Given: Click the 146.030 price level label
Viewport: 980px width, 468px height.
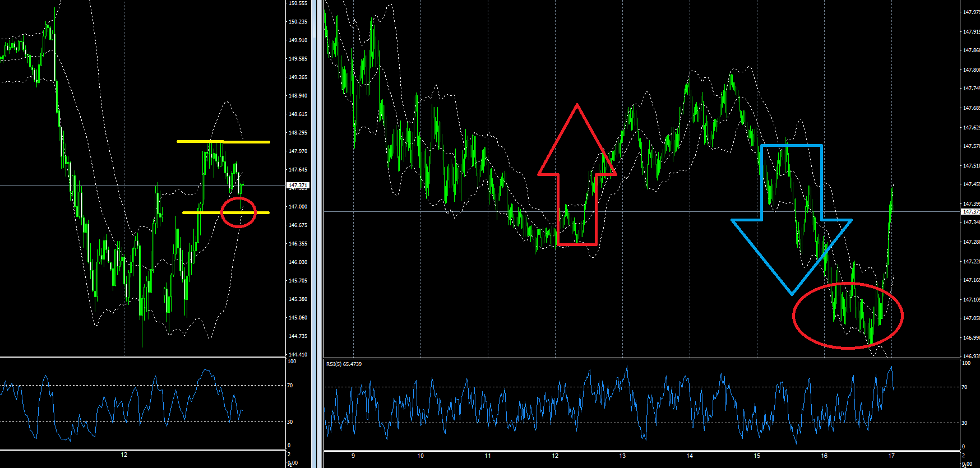Looking at the screenshot, I should pyautogui.click(x=298, y=262).
